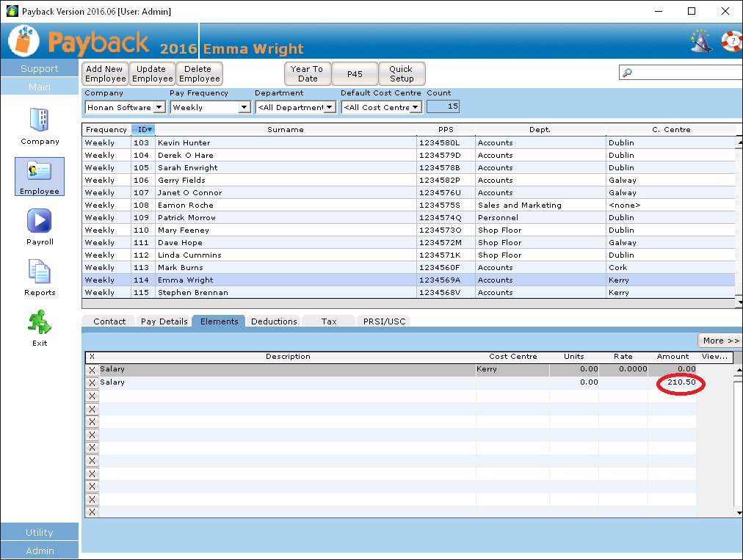Delete the second Salary row with X
The height and width of the screenshot is (560, 743).
point(92,383)
